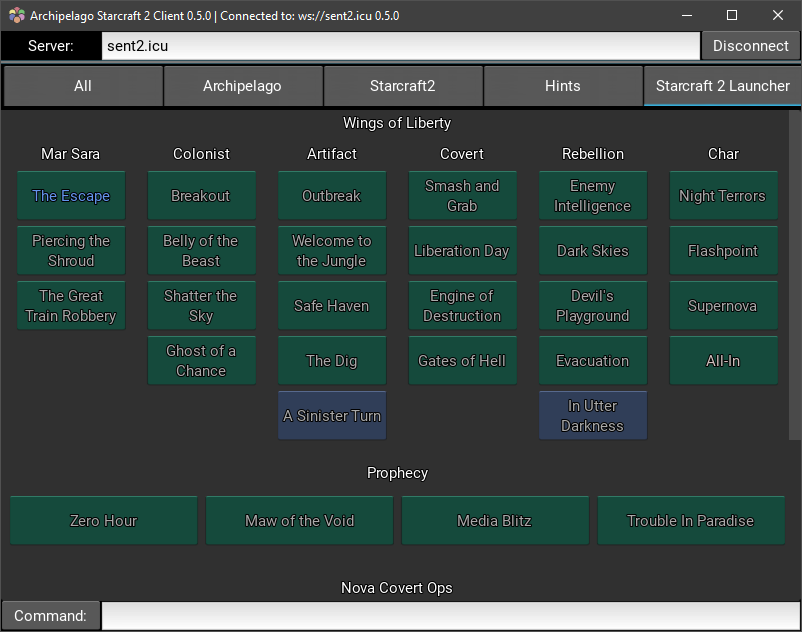Maximize the client window

[x=732, y=15]
